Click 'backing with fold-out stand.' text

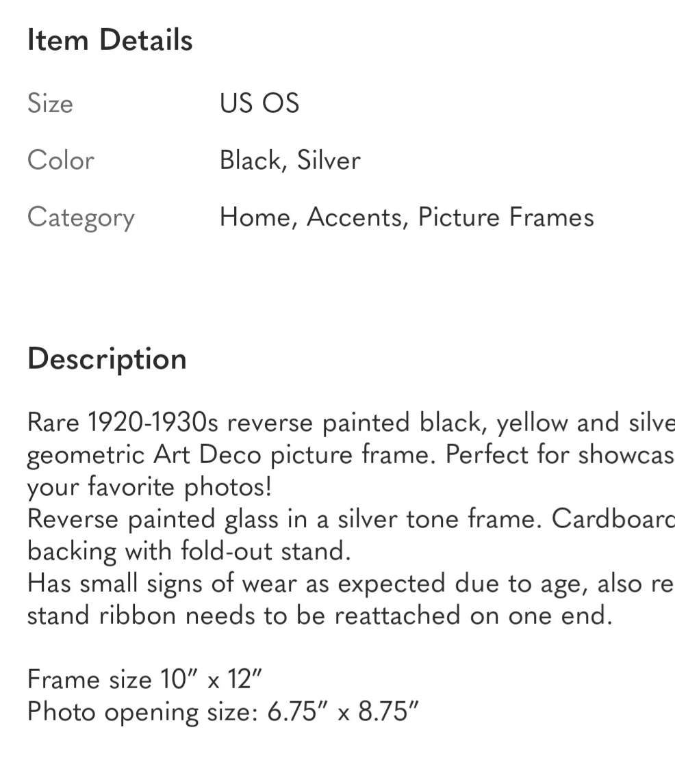coord(189,551)
